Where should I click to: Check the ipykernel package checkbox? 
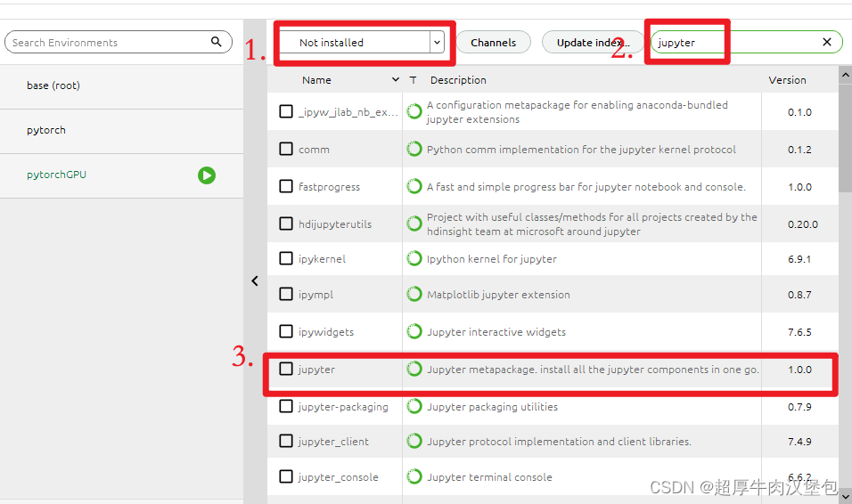(x=286, y=258)
